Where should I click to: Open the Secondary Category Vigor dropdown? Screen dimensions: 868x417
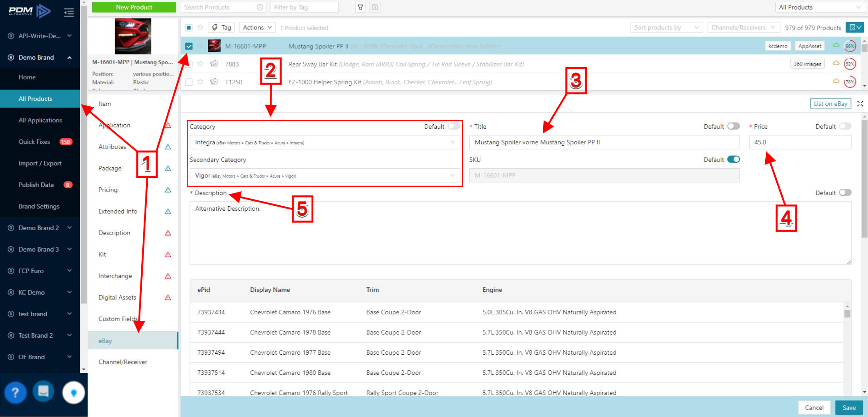click(x=325, y=176)
